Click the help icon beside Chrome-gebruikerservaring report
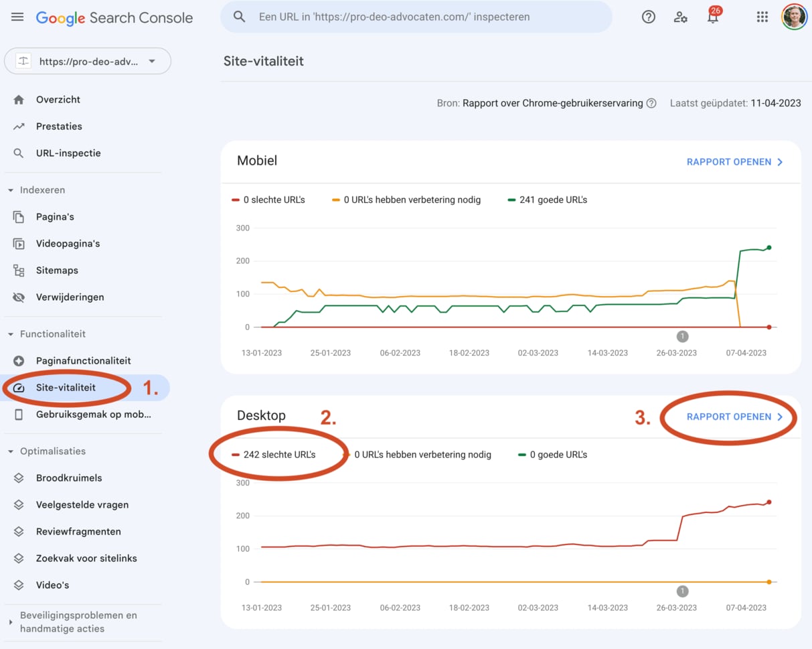The height and width of the screenshot is (649, 812). point(651,103)
